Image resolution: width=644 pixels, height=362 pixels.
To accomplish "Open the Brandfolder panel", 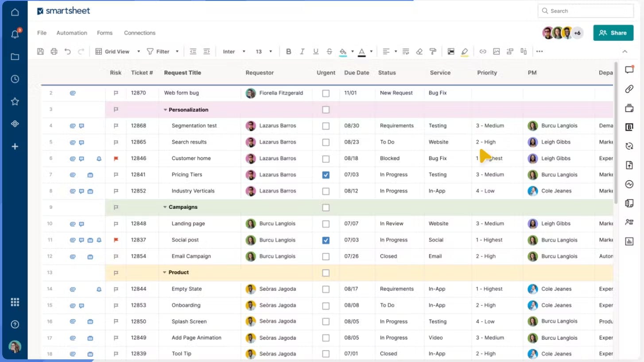I will (x=629, y=127).
